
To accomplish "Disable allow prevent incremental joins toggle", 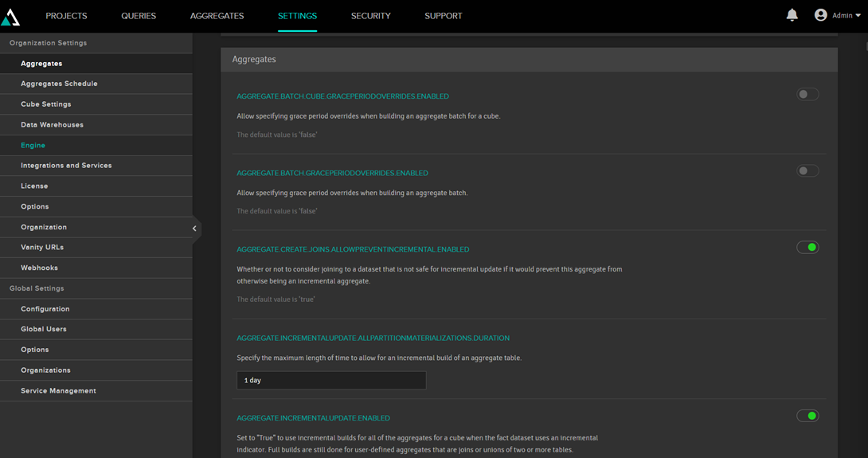I will coord(807,248).
